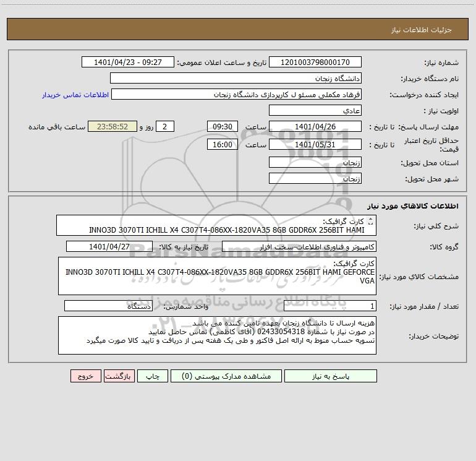Click the label 'شرح کلی نیاز:'
The width and height of the screenshot is (476, 461).
click(436, 226)
